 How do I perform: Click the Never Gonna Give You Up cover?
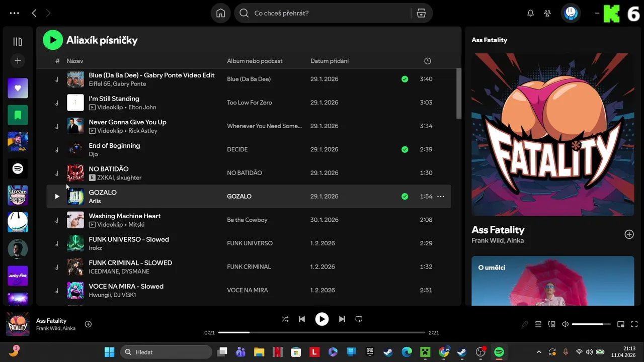coord(75,126)
